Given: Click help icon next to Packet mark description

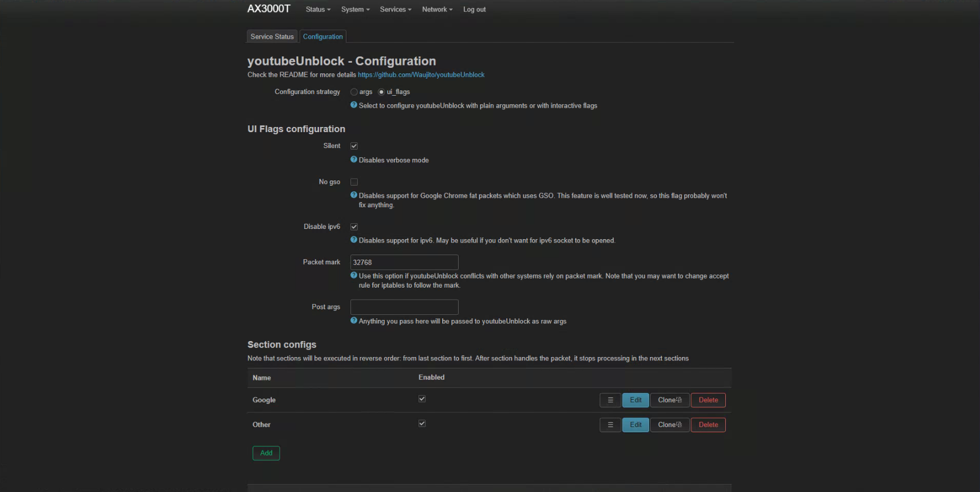Looking at the screenshot, I should tap(354, 276).
